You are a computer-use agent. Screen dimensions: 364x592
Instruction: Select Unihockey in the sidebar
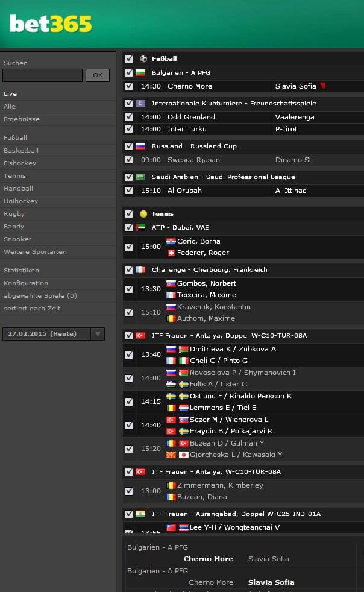click(x=20, y=201)
